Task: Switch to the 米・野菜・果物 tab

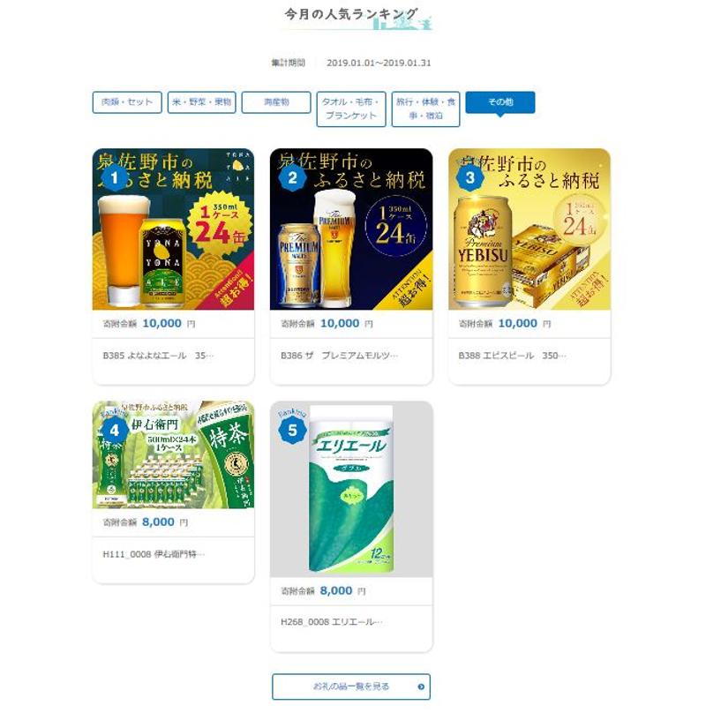Action: pyautogui.click(x=201, y=102)
